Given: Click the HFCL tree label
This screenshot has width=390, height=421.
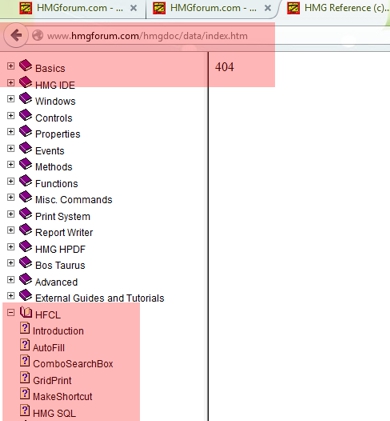Looking at the screenshot, I should click(48, 315).
